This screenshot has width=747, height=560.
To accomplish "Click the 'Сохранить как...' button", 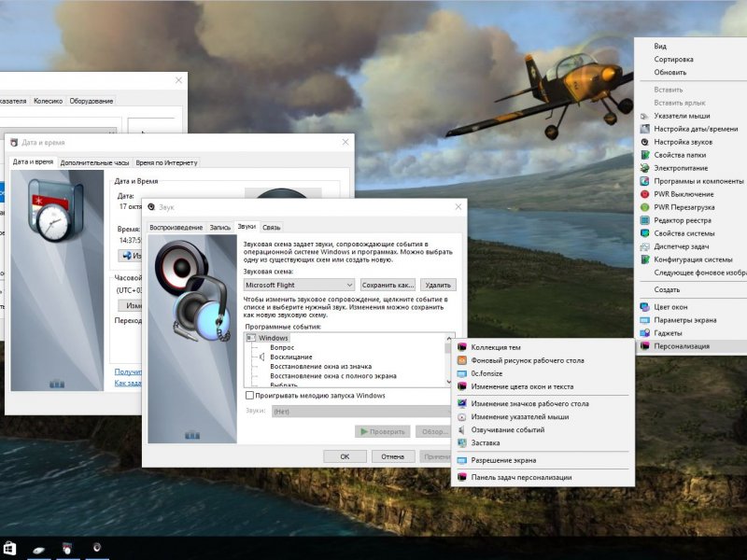I will point(388,285).
